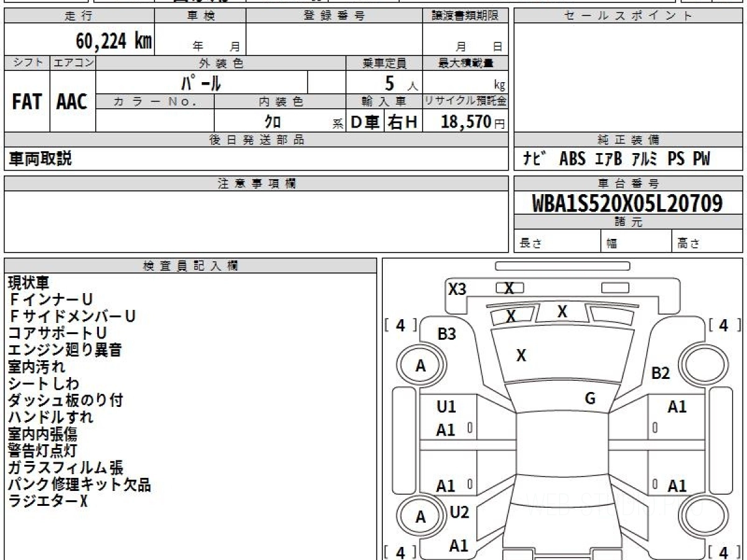Click the AAC air conditioner cell

72,102
